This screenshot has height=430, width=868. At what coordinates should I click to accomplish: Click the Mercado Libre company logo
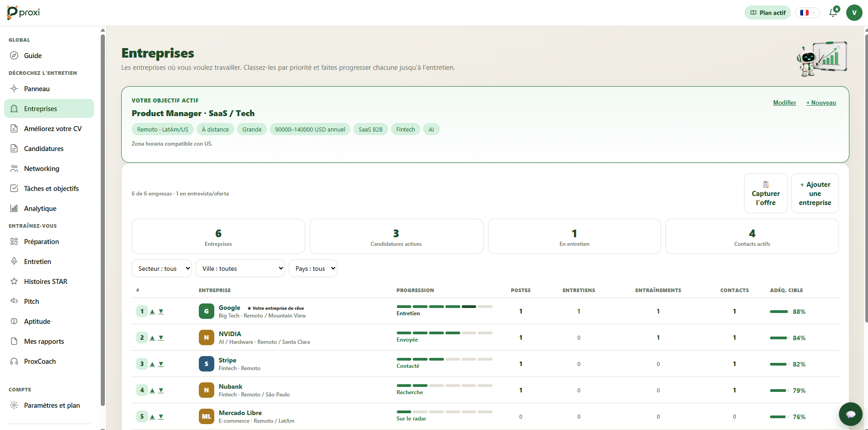click(207, 416)
